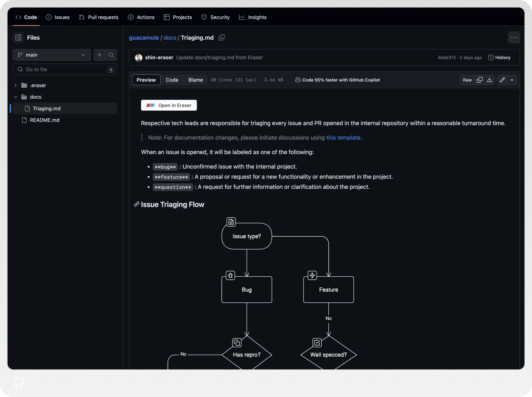Open the Security tab

tap(215, 17)
